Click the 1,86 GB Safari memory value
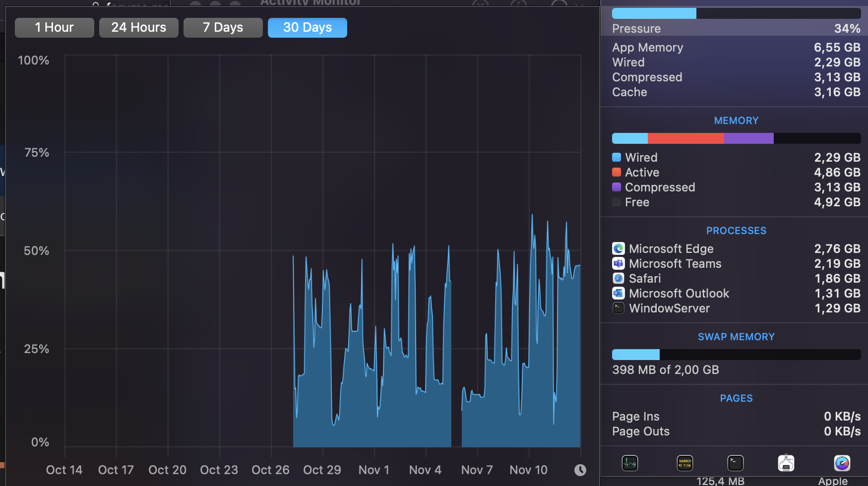868x486 pixels. pos(837,278)
